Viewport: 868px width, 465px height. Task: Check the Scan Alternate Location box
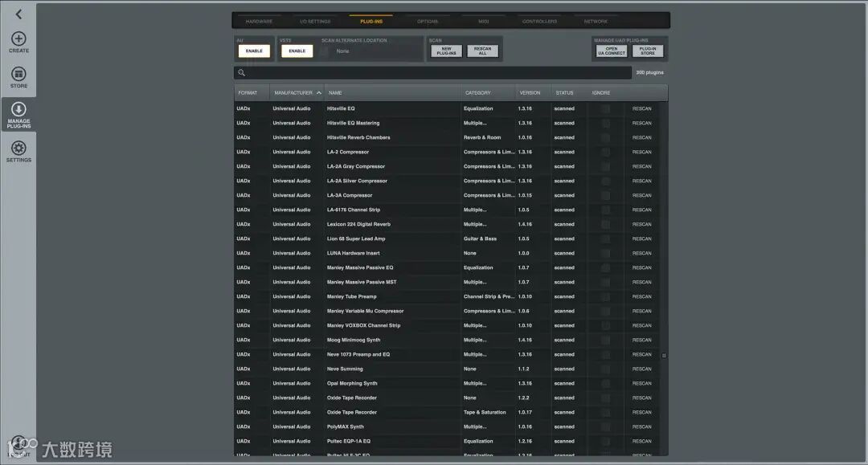point(325,51)
